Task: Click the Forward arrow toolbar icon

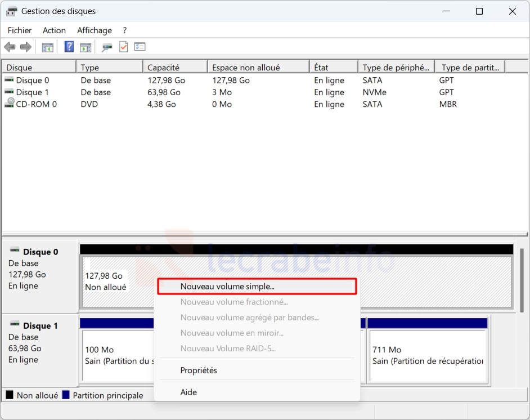Action: 25,47
